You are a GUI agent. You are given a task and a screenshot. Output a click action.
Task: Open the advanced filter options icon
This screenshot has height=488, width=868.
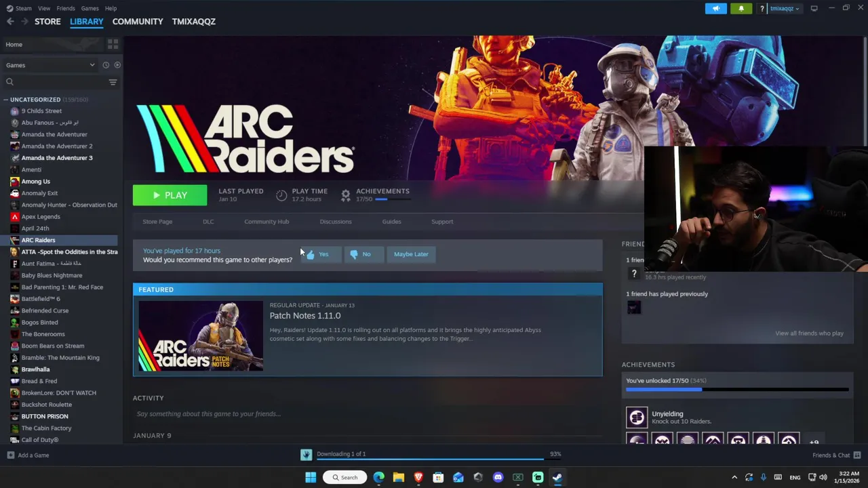113,82
